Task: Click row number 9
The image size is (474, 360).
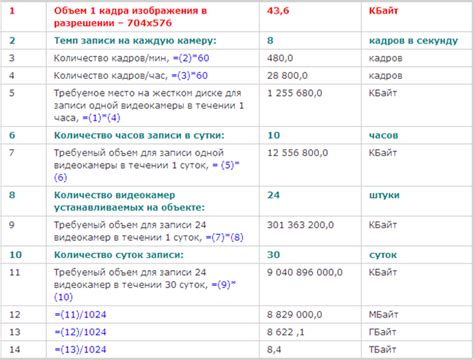Action: [12, 225]
